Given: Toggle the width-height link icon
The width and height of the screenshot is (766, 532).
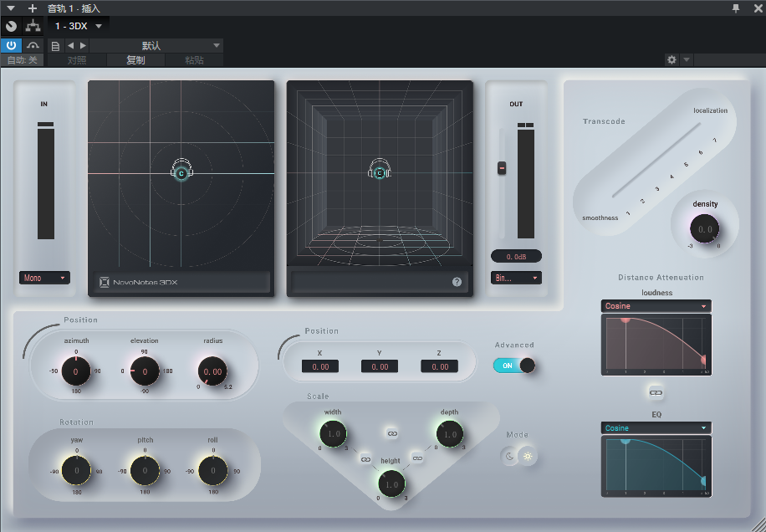Looking at the screenshot, I should click(x=365, y=458).
